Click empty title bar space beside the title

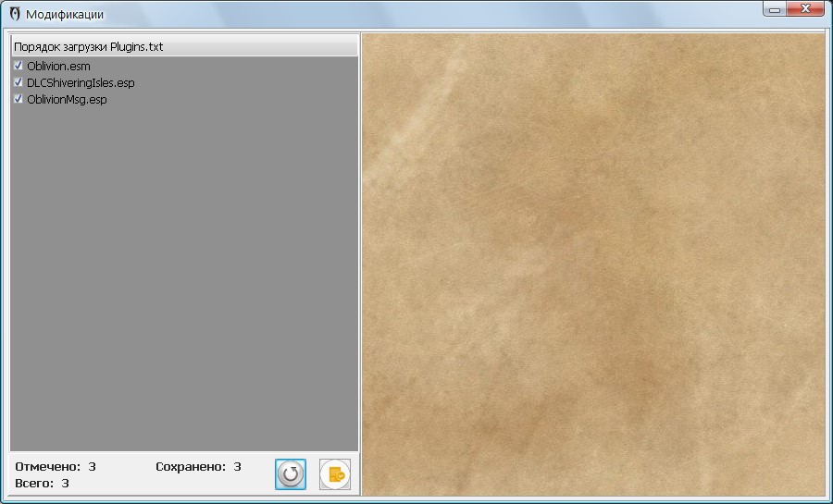(416, 15)
